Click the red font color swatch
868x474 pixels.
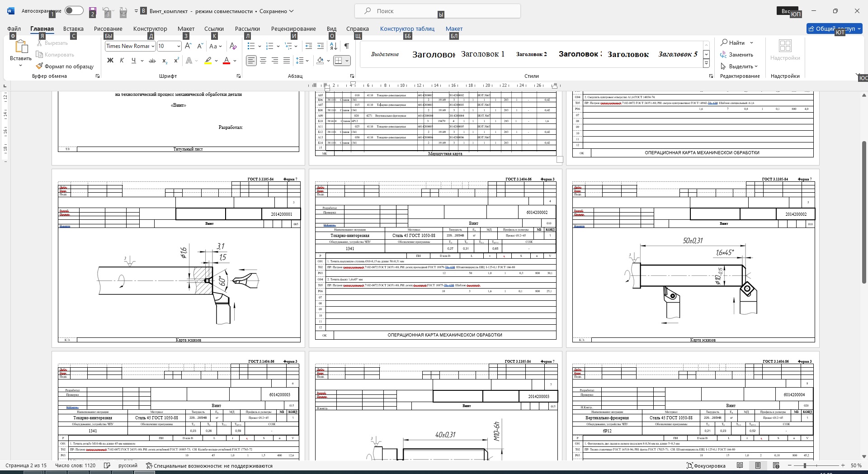coord(227,61)
